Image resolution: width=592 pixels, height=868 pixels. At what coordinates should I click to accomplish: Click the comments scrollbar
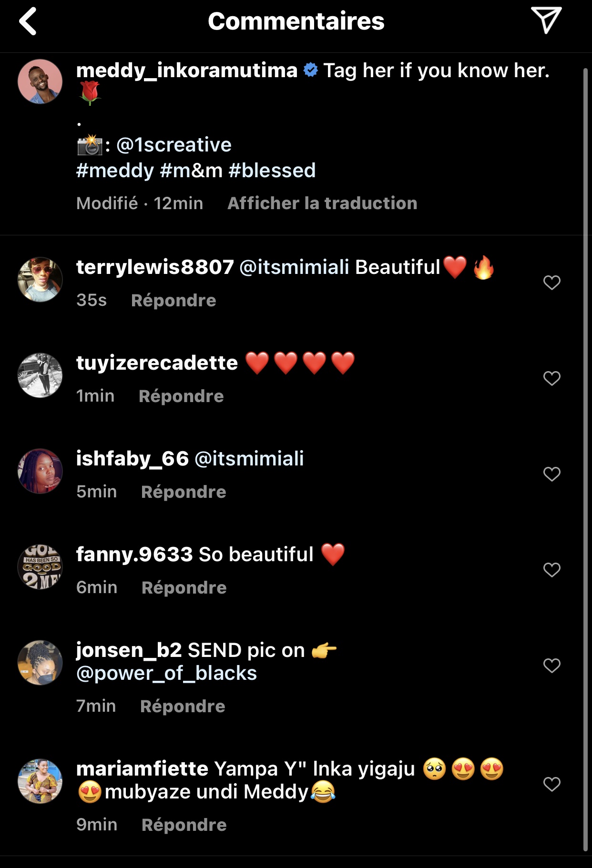[x=585, y=457]
